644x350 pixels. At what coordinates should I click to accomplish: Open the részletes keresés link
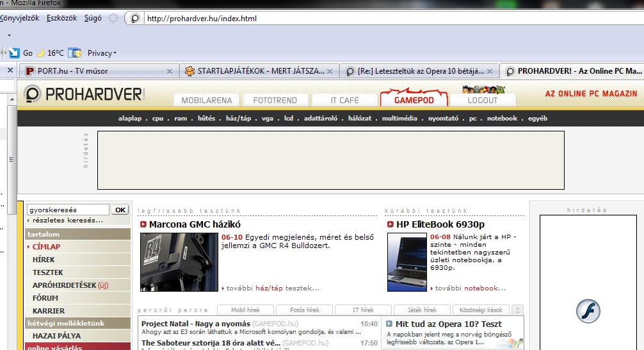point(67,220)
